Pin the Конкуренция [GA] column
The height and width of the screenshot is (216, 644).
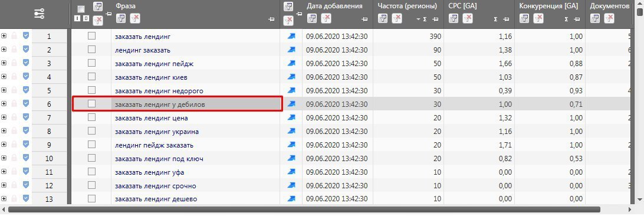577,19
